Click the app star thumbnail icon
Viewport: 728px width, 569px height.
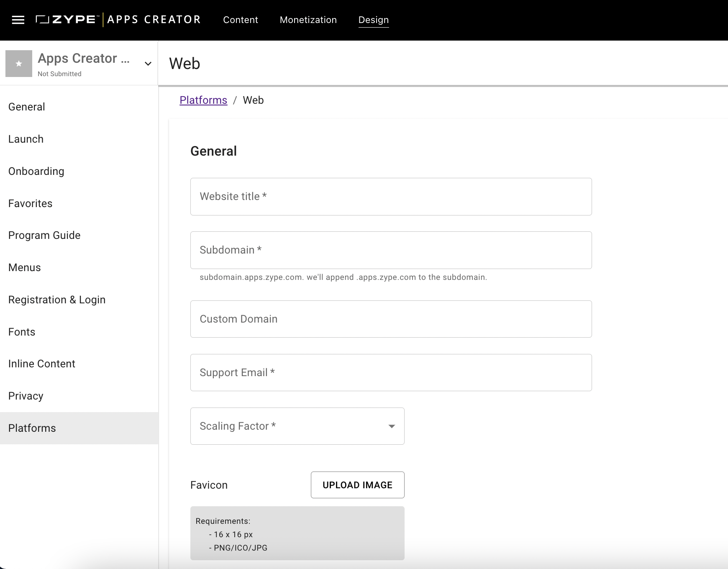19,64
